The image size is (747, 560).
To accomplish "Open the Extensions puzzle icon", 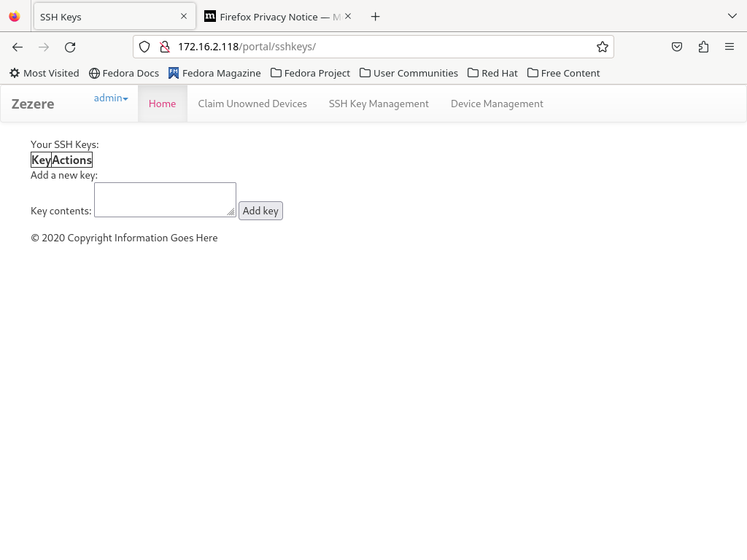I will (704, 47).
